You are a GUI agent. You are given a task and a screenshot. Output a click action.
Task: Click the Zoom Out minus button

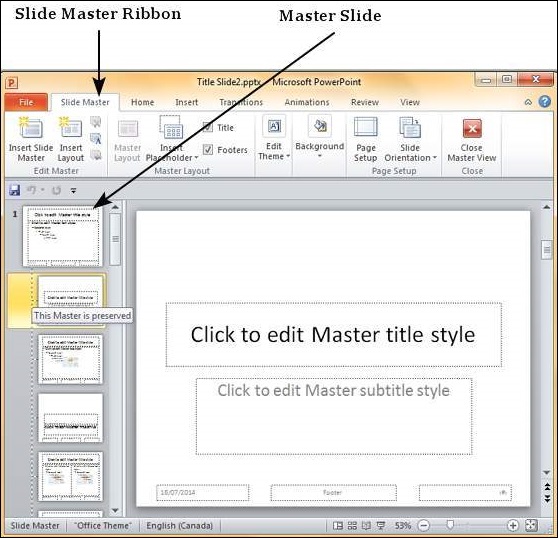pos(423,526)
